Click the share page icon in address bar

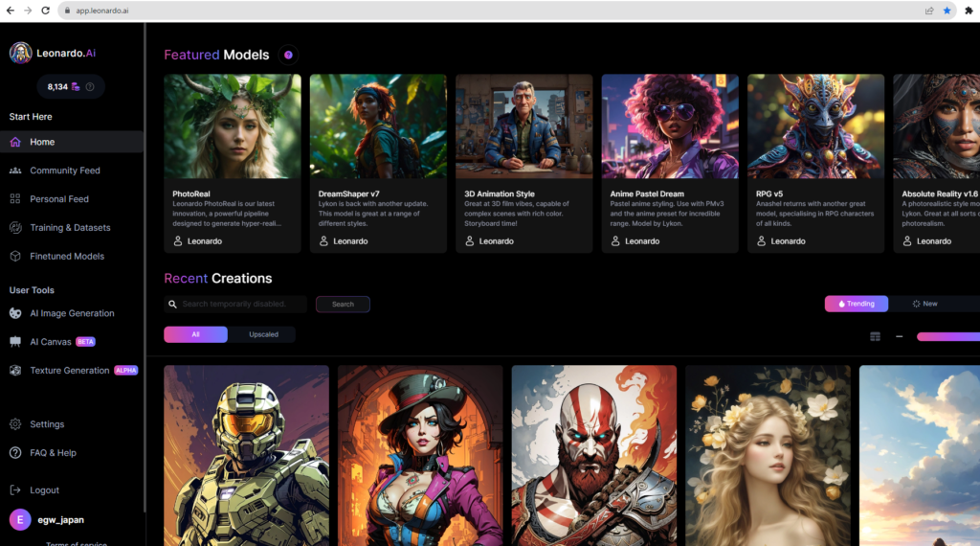tap(928, 11)
